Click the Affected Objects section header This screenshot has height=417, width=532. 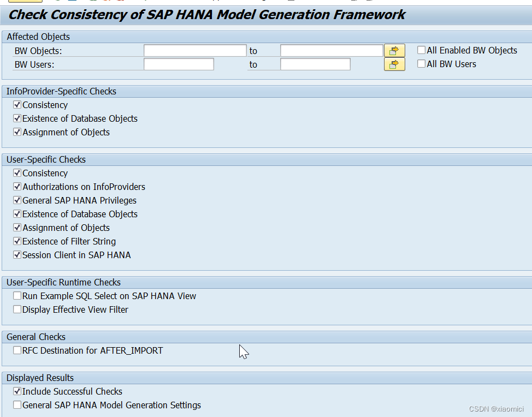(x=38, y=37)
